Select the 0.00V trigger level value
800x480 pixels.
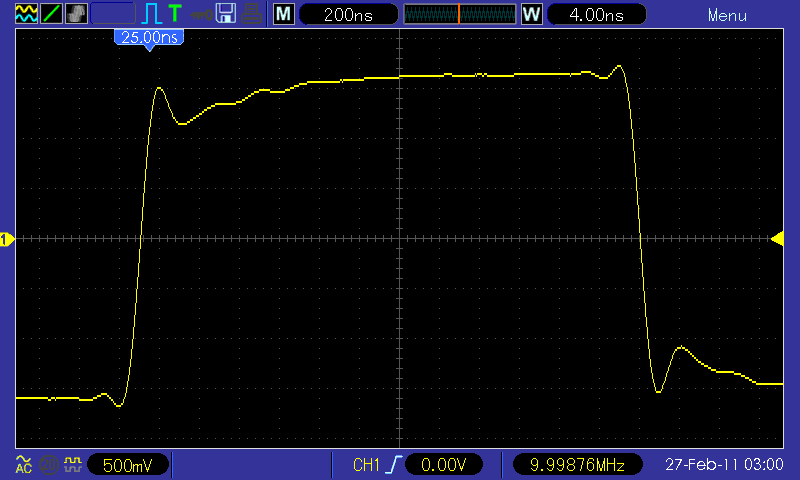pos(443,465)
